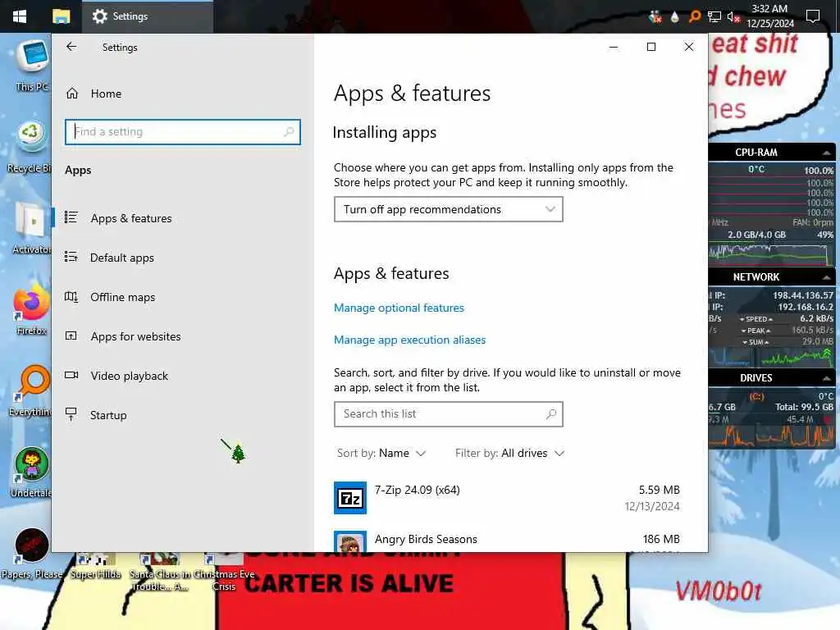Open the Windows Start menu

pyautogui.click(x=20, y=16)
